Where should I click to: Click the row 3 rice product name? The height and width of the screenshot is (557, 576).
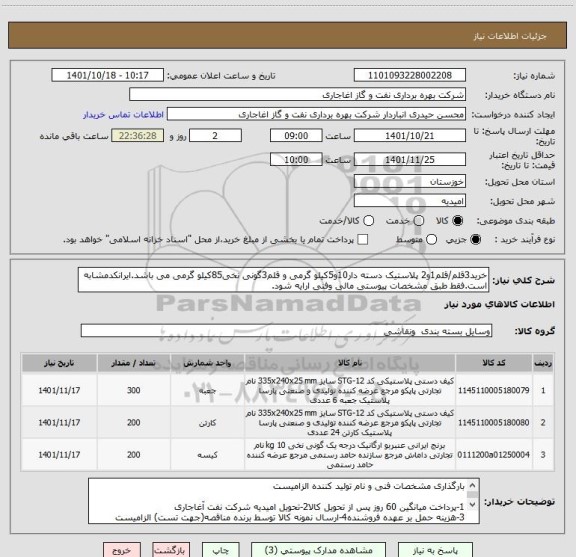pos(350,455)
